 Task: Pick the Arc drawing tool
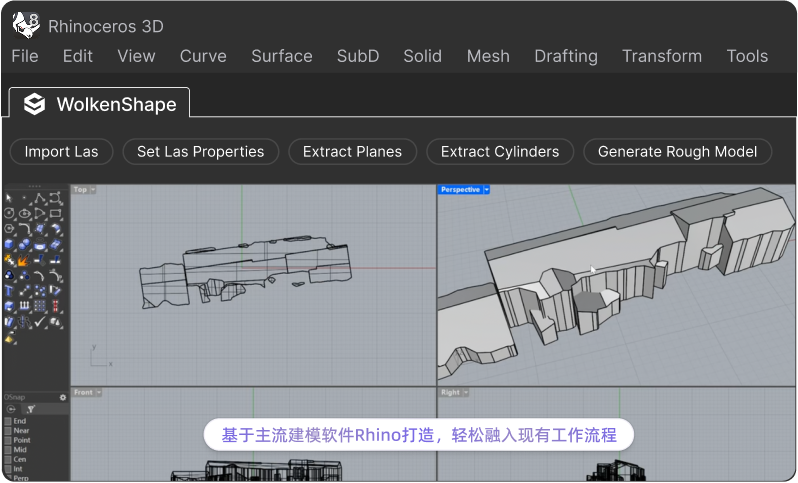tap(40, 213)
